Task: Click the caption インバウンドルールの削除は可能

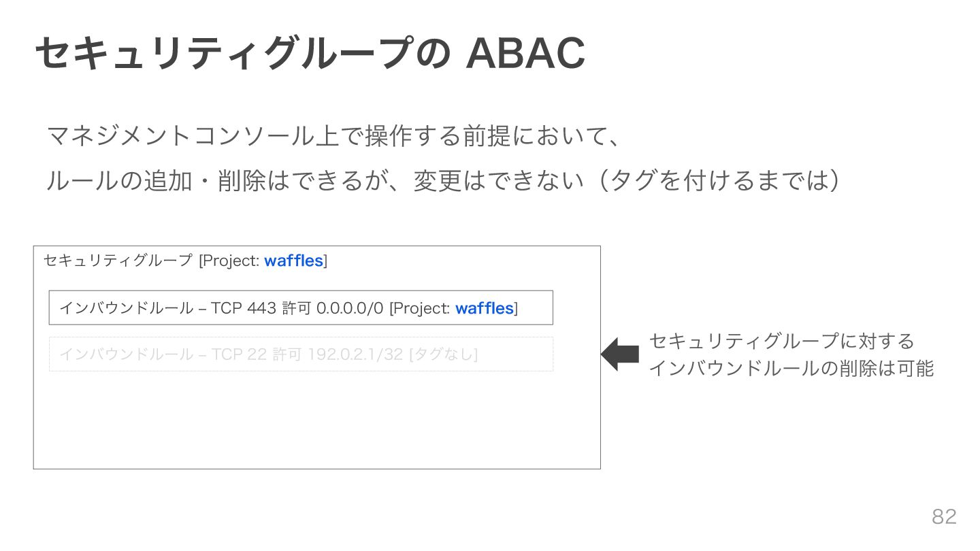Action: (791, 368)
